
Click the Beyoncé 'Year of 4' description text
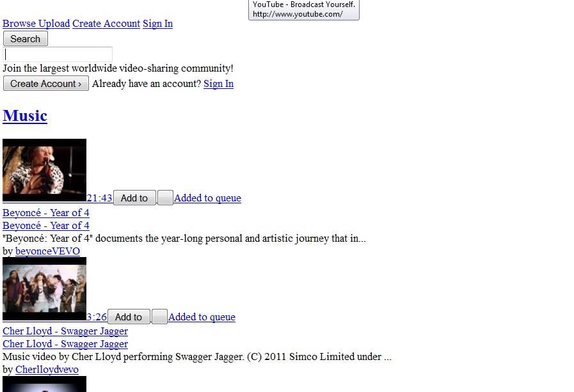coord(184,239)
